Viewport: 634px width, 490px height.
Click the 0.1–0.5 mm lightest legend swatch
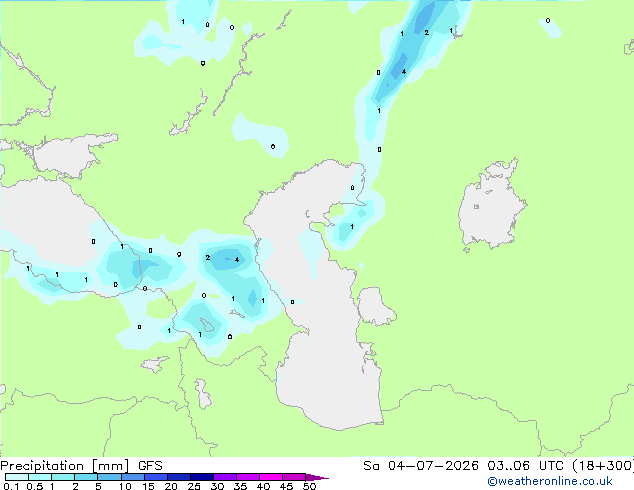(17, 477)
